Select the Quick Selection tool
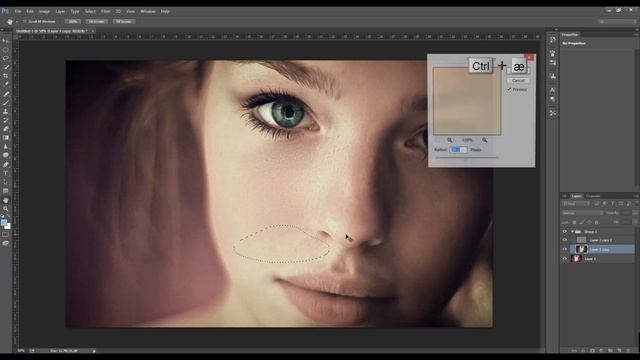The image size is (640, 360). coord(6,67)
